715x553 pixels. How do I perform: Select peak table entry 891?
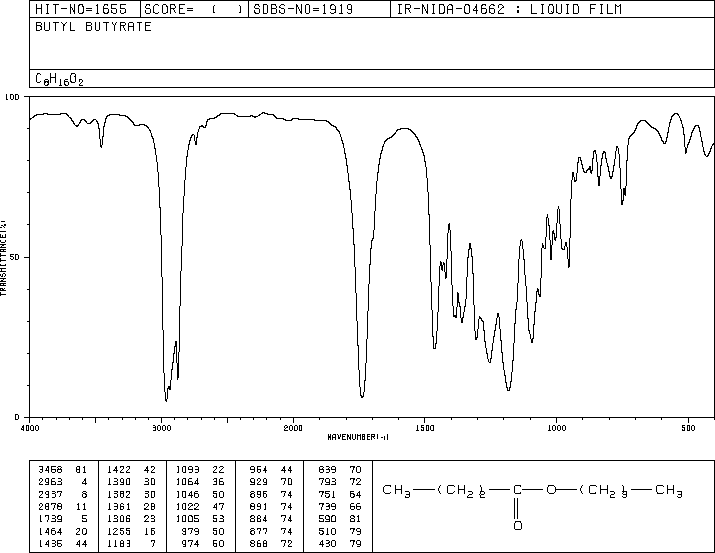click(271, 506)
